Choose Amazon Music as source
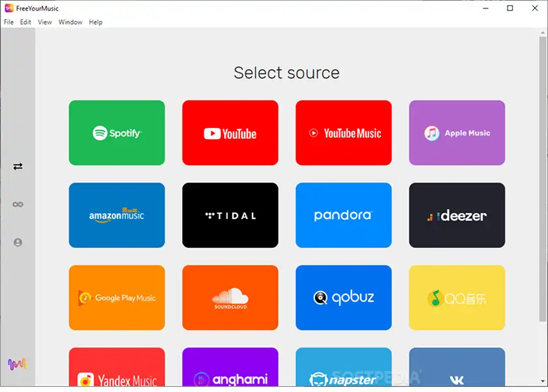 click(x=117, y=215)
